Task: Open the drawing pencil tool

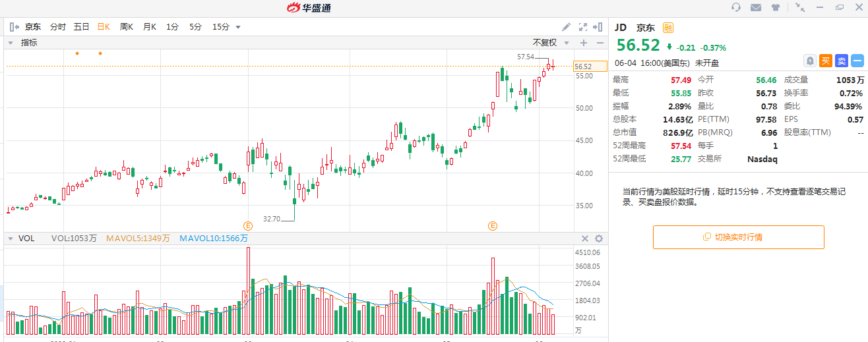Action: point(566,27)
